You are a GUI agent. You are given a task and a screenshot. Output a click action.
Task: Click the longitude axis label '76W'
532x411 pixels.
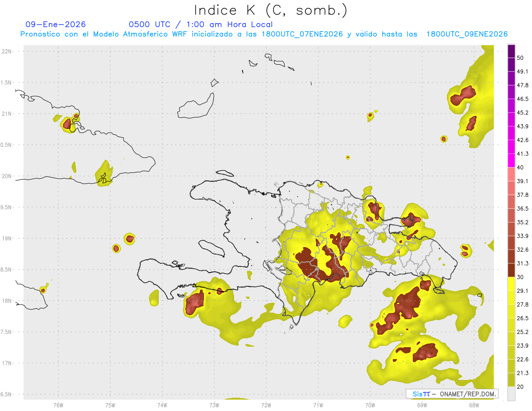tap(58, 405)
